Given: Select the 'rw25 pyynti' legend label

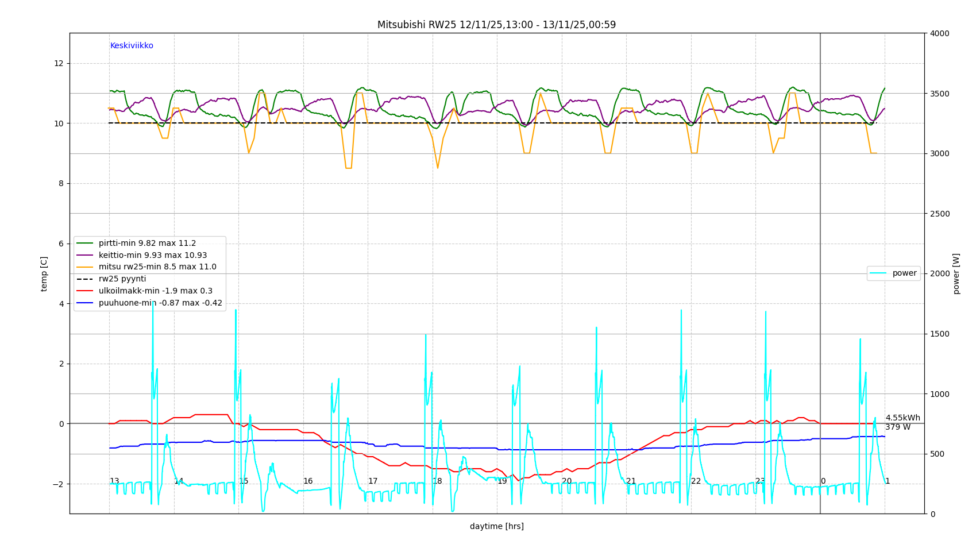Looking at the screenshot, I should (122, 279).
